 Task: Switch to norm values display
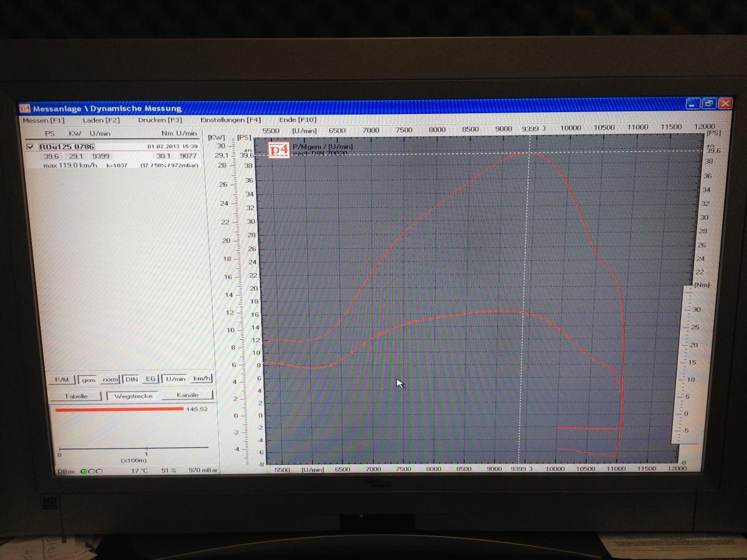110,380
